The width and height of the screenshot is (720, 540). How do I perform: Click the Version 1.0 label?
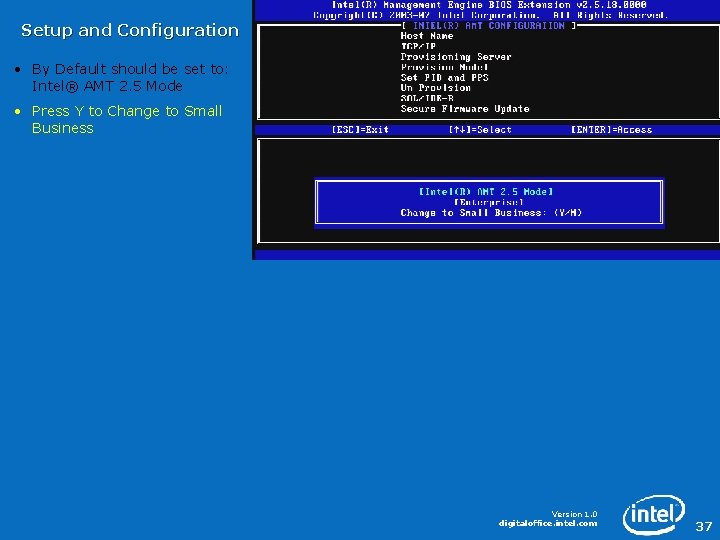[574, 514]
